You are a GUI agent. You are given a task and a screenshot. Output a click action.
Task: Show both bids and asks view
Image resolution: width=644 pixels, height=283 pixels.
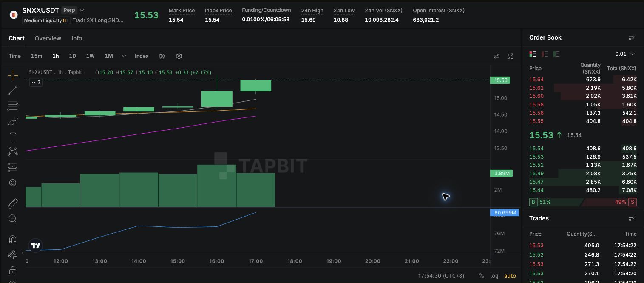click(x=532, y=54)
